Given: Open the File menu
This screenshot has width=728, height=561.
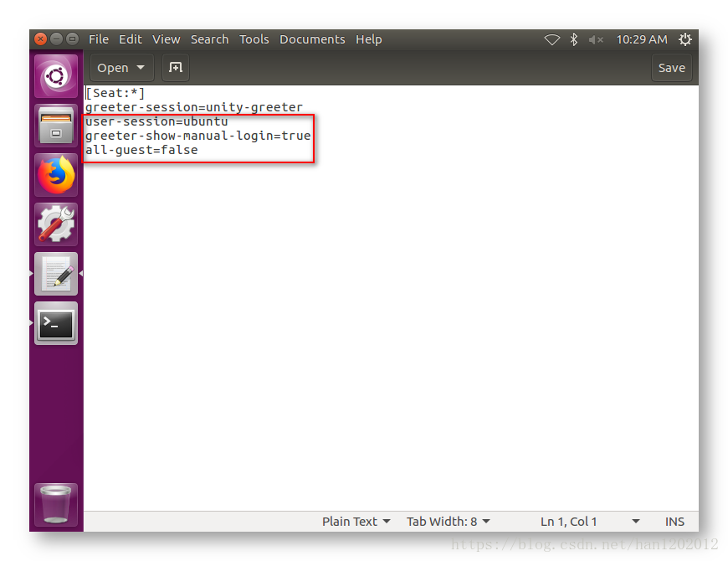Looking at the screenshot, I should (x=99, y=39).
